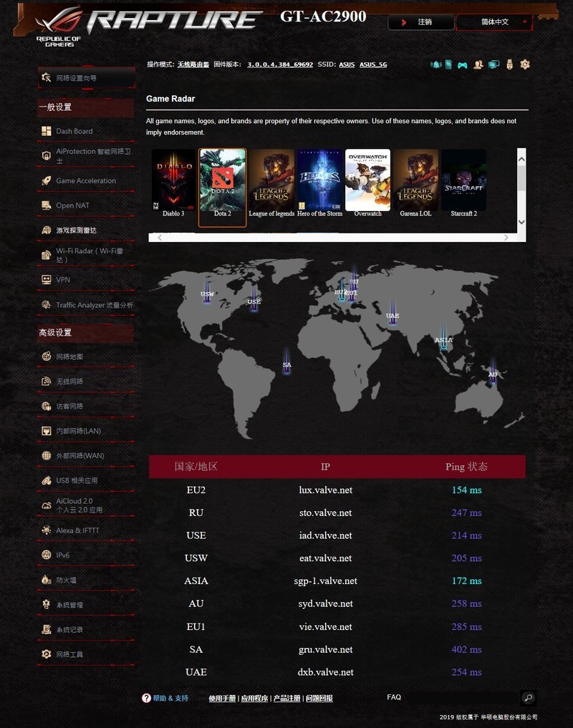Open the guest network users icon

[x=478, y=64]
